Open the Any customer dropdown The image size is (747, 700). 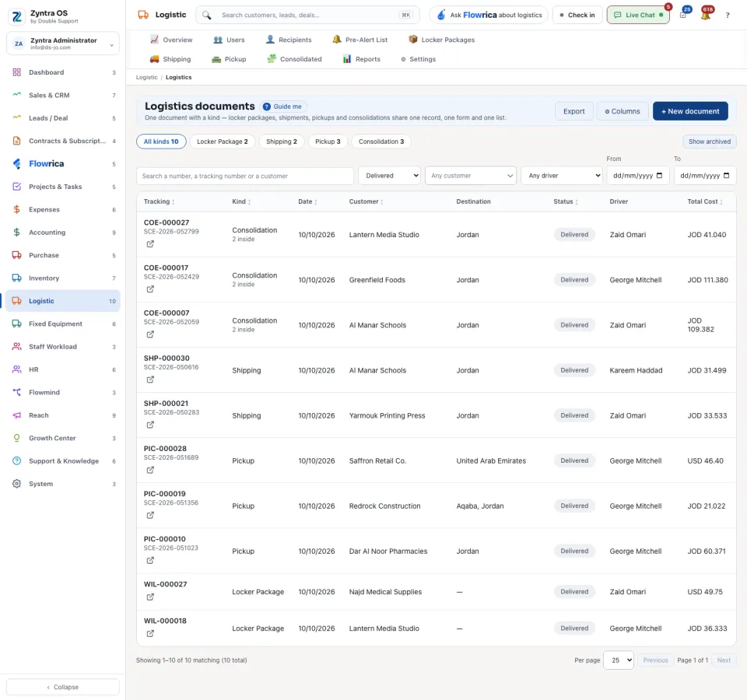coord(470,176)
